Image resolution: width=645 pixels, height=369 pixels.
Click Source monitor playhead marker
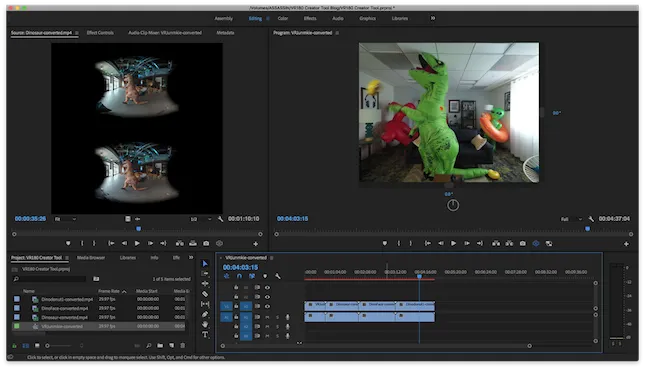(x=139, y=229)
